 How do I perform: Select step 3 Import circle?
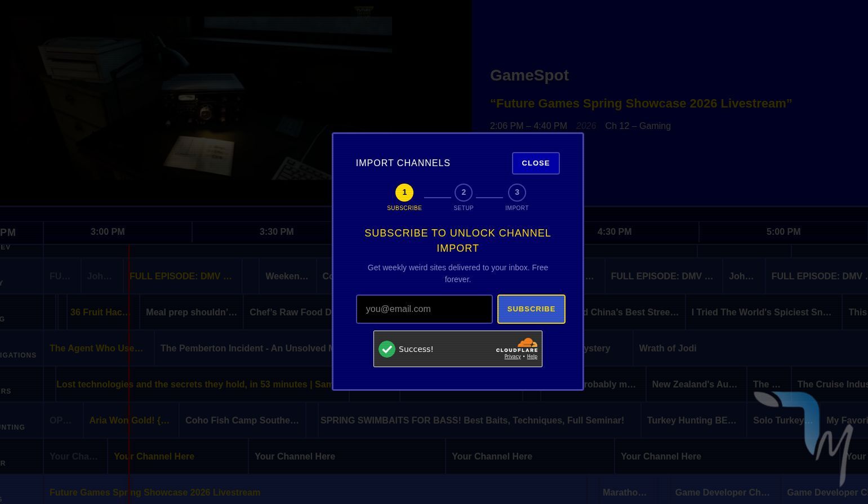[517, 193]
